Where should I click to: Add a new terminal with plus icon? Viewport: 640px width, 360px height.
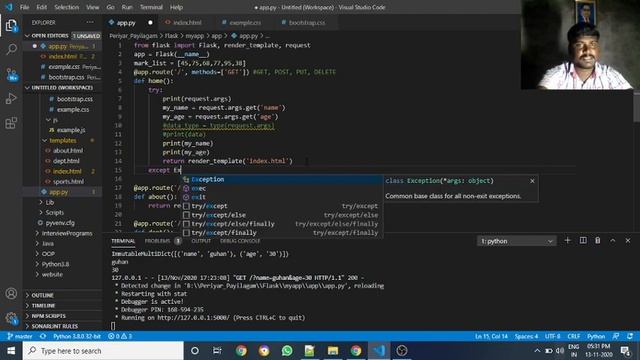coord(567,241)
